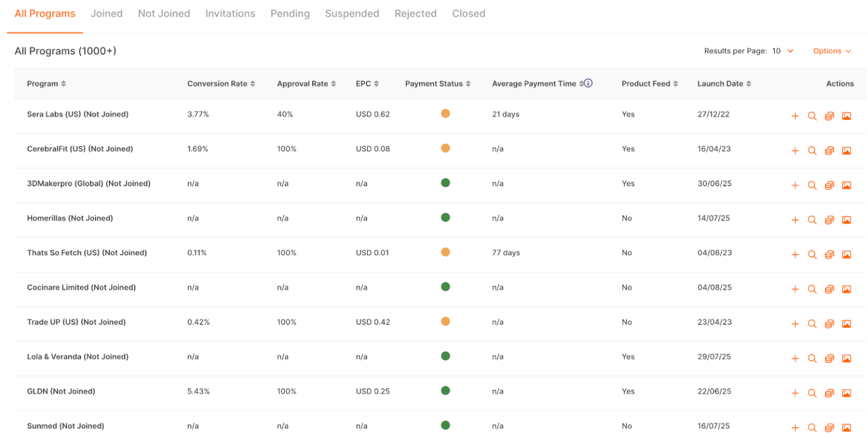Open magnifier icon for Trade UP row
The height and width of the screenshot is (444, 868).
point(812,324)
